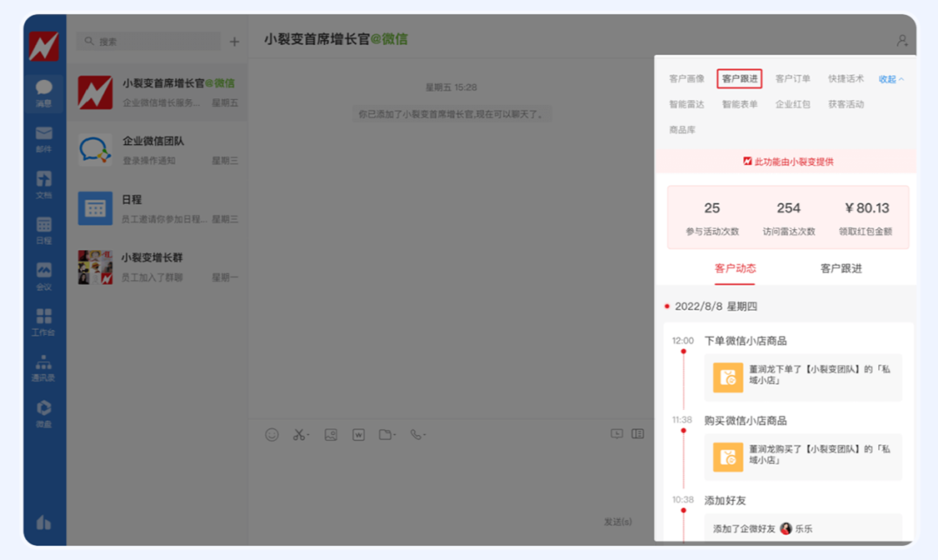This screenshot has width=938, height=560.
Task: Open the emoji picker in message toolbar
Action: 274,435
